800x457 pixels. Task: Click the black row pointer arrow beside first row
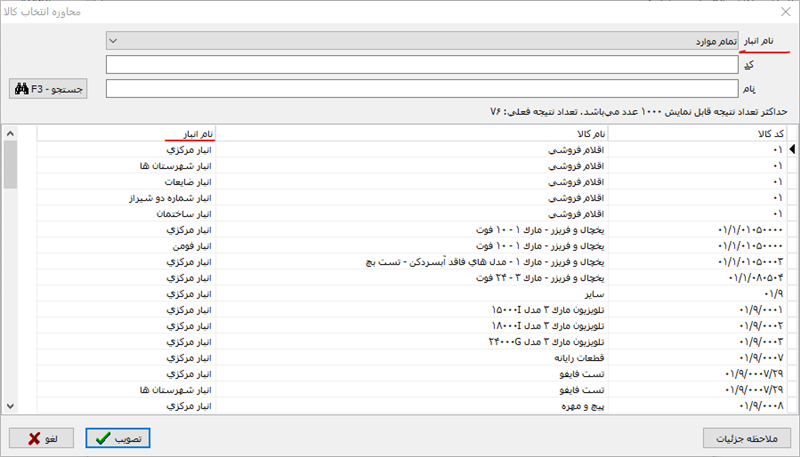pos(793,150)
